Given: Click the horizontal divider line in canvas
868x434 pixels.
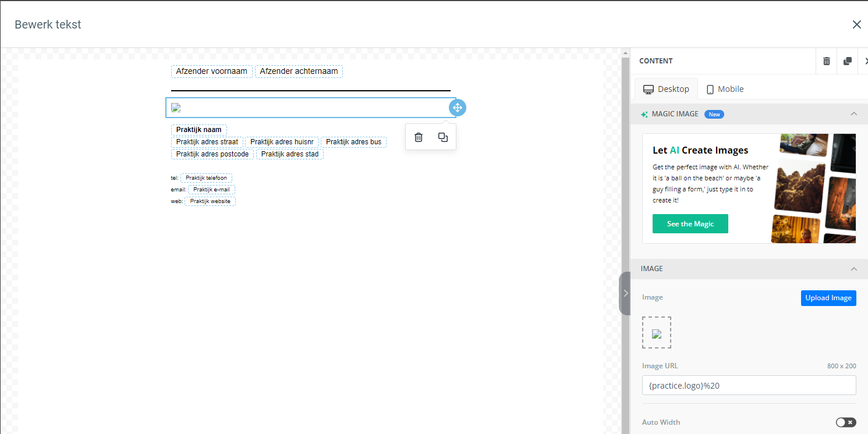Looking at the screenshot, I should [x=311, y=91].
